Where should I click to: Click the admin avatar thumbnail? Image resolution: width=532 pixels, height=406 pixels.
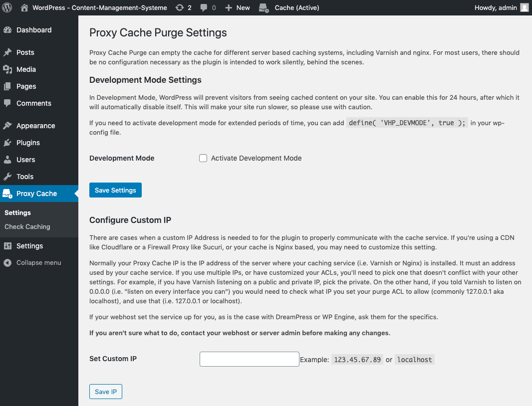pos(524,7)
